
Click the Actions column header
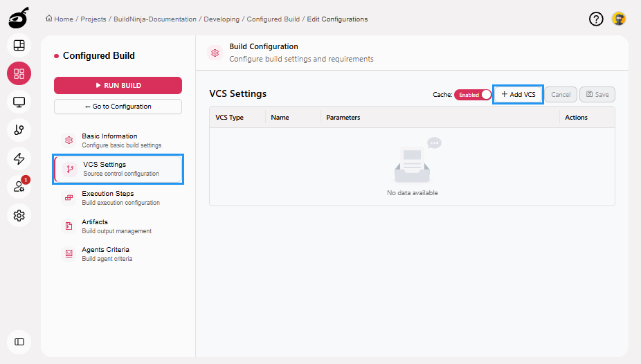576,117
